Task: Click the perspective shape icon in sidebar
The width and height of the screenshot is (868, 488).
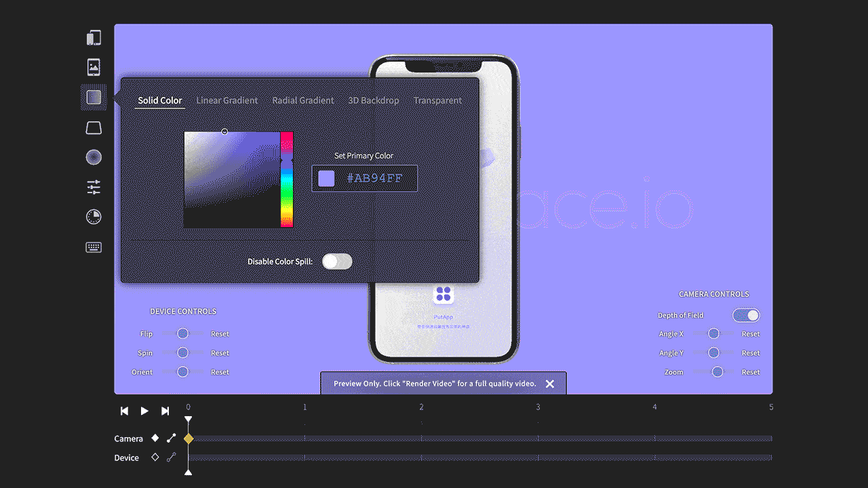Action: (94, 128)
